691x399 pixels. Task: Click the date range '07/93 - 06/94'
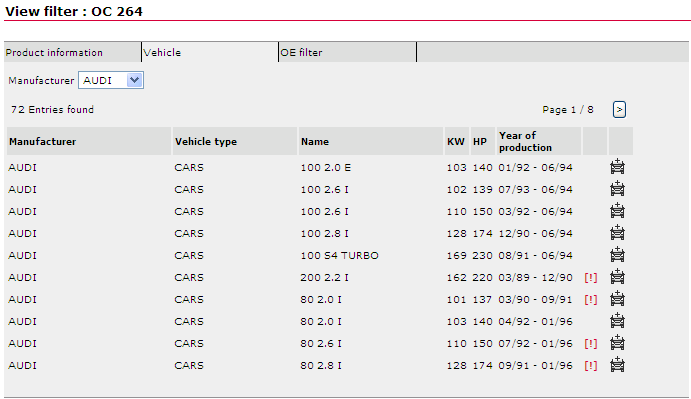535,190
